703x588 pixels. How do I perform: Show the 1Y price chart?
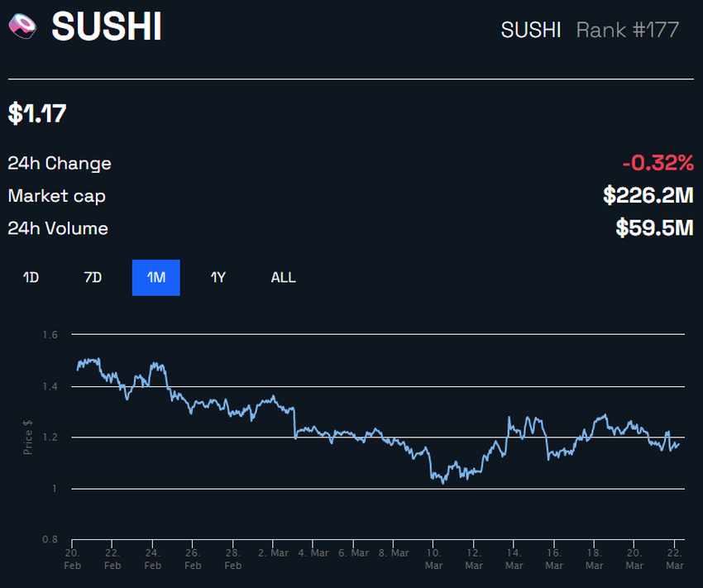click(218, 277)
